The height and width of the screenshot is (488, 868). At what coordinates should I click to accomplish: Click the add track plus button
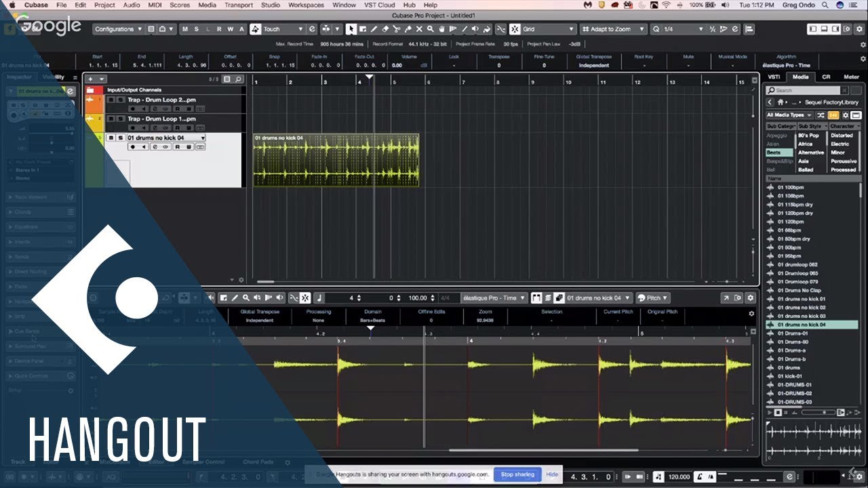pyautogui.click(x=90, y=79)
